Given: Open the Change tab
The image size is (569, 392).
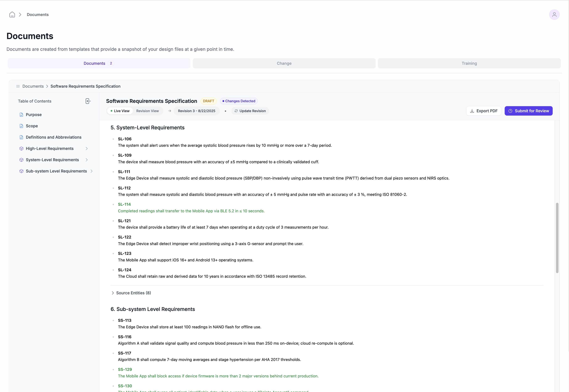Looking at the screenshot, I should pos(284,63).
